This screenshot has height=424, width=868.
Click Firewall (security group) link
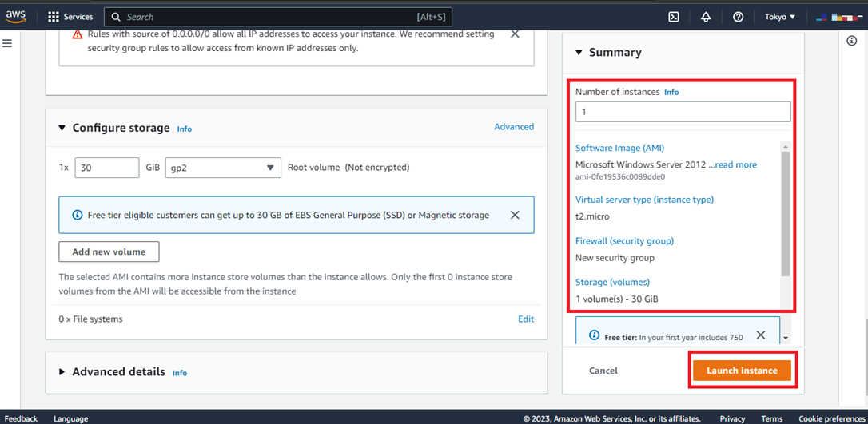pos(624,241)
